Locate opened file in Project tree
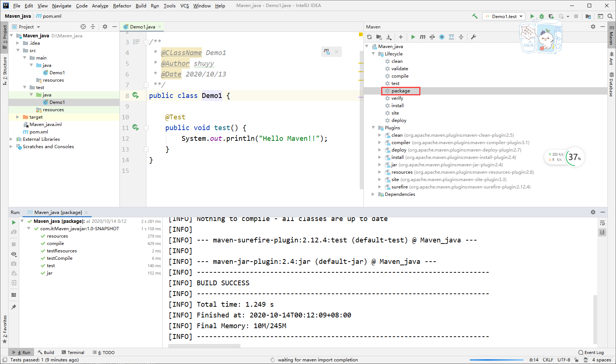This screenshot has height=364, width=616. [83, 27]
